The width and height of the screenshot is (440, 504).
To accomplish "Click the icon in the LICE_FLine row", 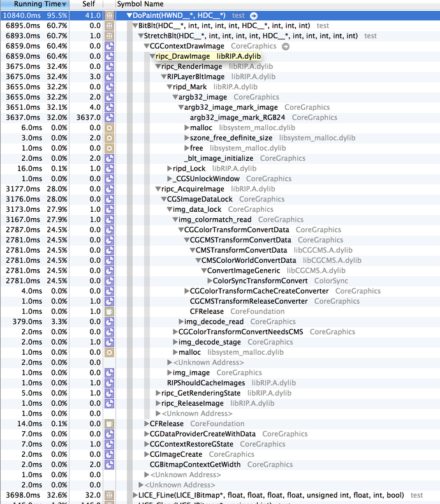I will pyautogui.click(x=108, y=495).
